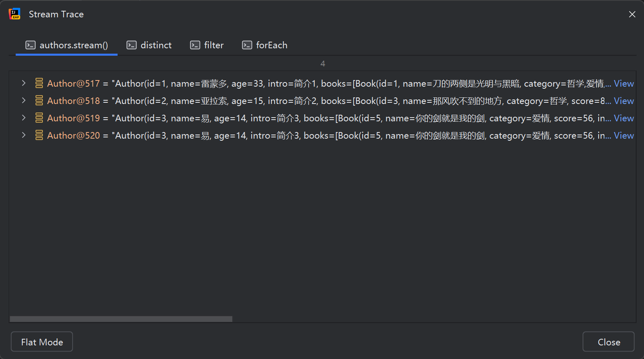Close the Stream Trace dialog window

632,15
